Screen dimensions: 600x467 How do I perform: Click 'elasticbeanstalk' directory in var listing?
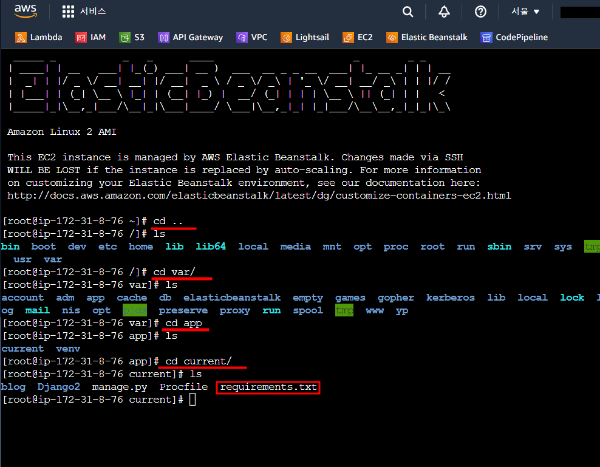click(232, 297)
